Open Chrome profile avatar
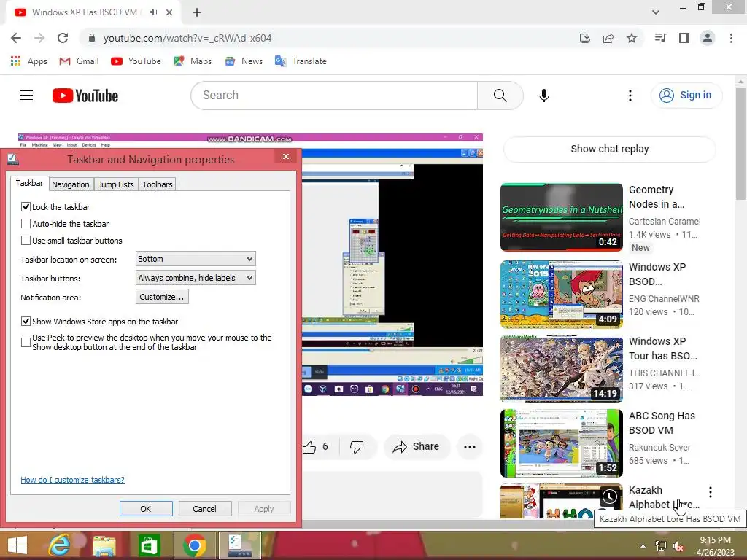The image size is (747, 560). pyautogui.click(x=708, y=38)
